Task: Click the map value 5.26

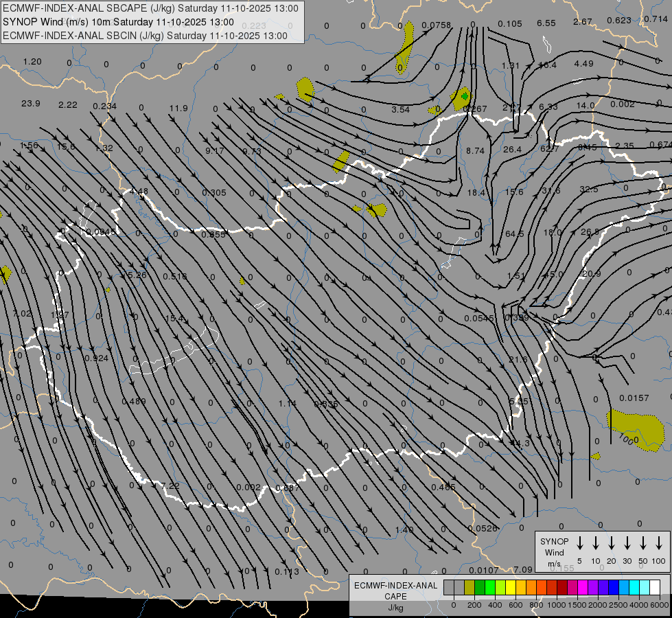Action: point(137,275)
